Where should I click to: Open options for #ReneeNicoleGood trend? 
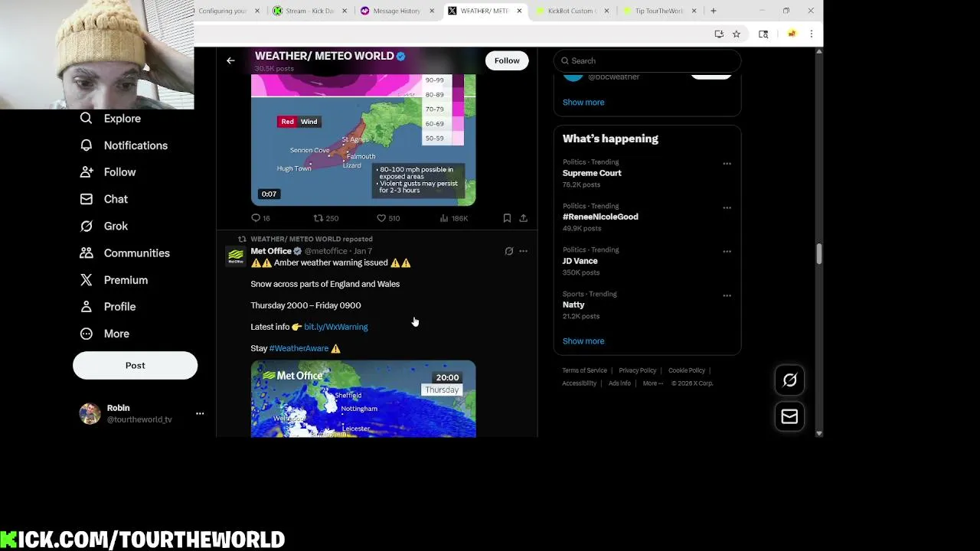coord(727,207)
